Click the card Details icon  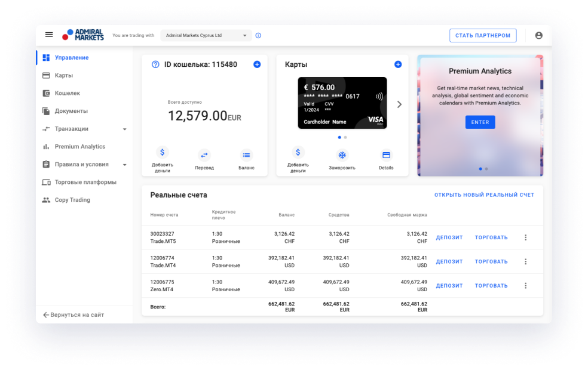click(386, 155)
